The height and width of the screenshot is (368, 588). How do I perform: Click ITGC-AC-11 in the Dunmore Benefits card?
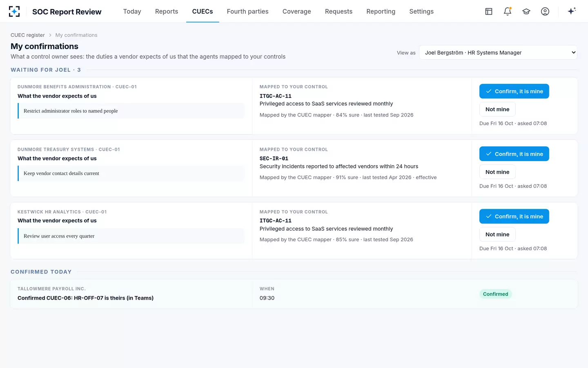276,96
